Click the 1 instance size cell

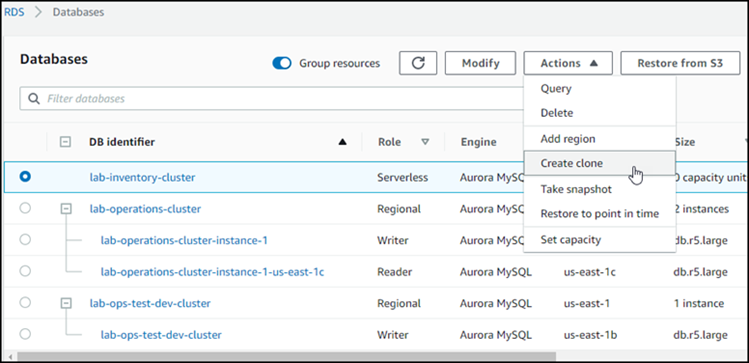(698, 303)
